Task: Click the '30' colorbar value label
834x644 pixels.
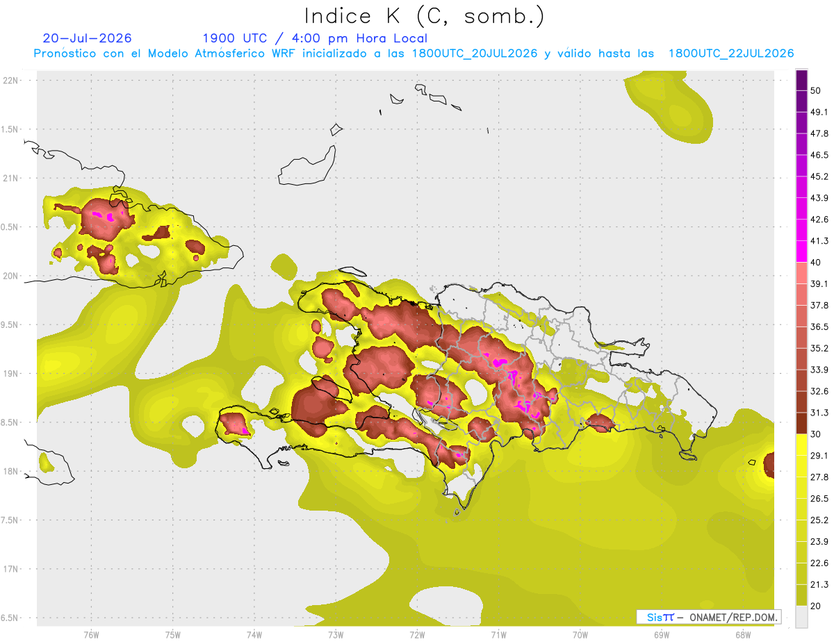Action: pyautogui.click(x=816, y=434)
